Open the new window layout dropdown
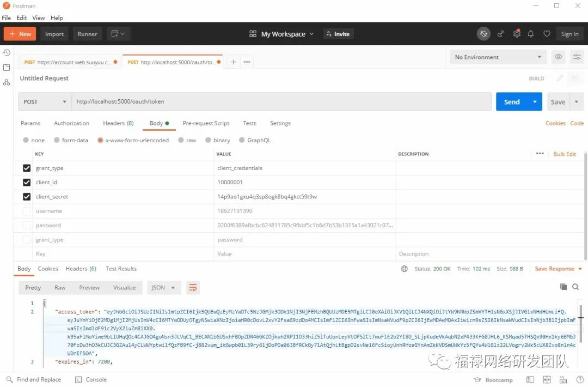588x387 pixels. click(x=118, y=34)
